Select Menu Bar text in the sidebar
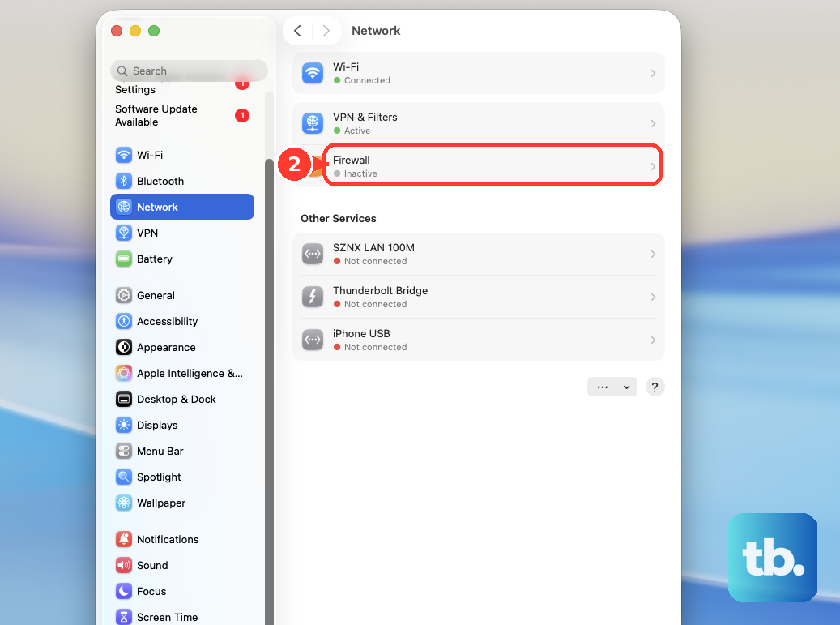 point(160,451)
